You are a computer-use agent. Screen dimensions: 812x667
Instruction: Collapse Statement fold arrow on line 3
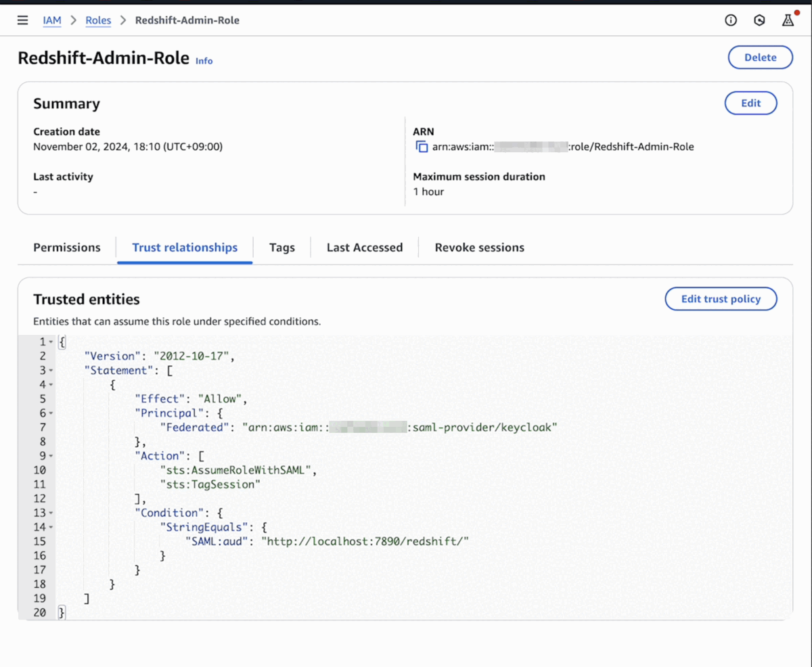[x=51, y=371]
